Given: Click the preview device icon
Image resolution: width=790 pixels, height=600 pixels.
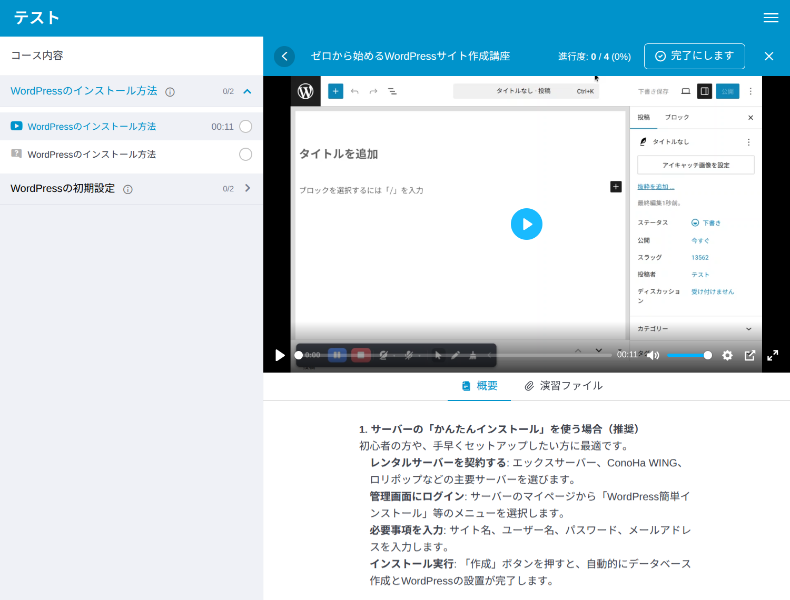Looking at the screenshot, I should [686, 91].
